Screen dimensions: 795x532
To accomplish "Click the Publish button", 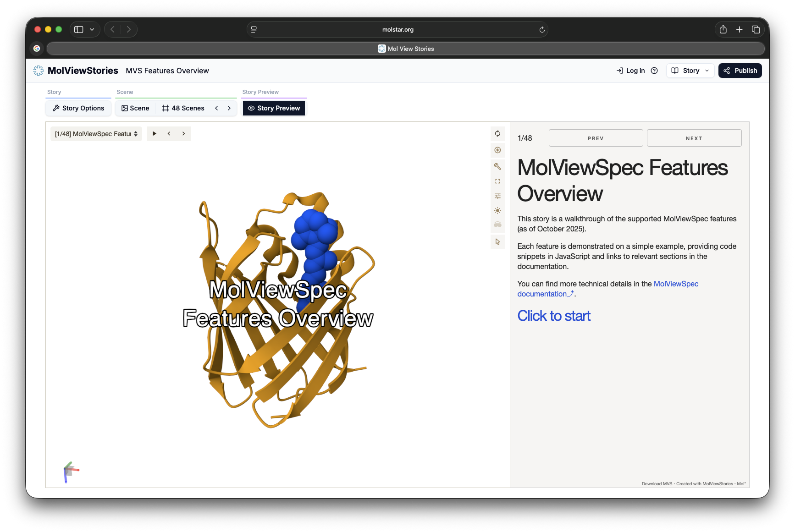I will pos(740,71).
